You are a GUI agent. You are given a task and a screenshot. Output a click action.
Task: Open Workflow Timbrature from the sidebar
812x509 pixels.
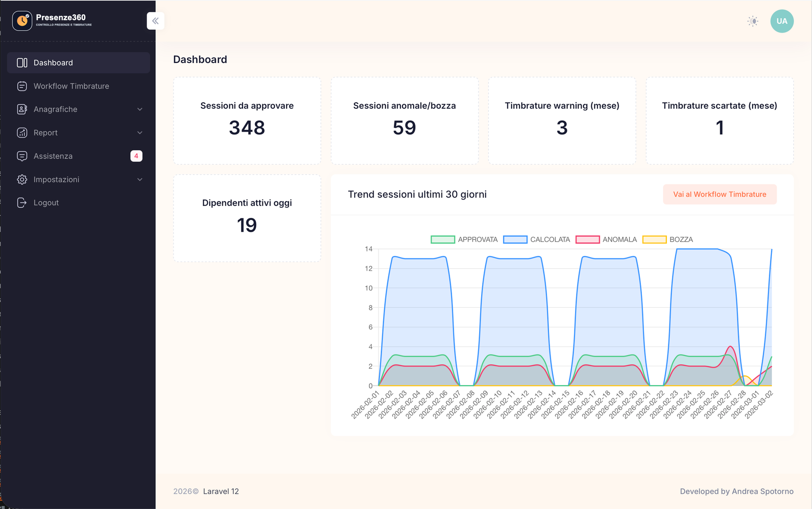(x=71, y=86)
